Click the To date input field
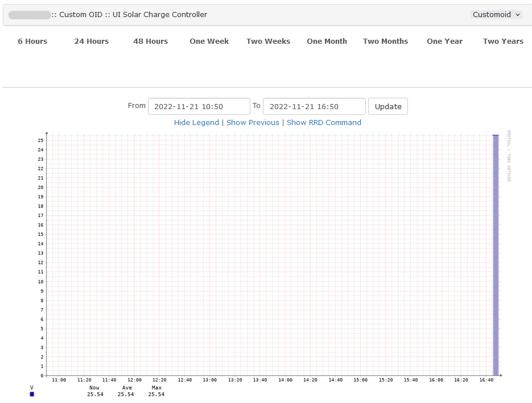The image size is (532, 403). 314,106
